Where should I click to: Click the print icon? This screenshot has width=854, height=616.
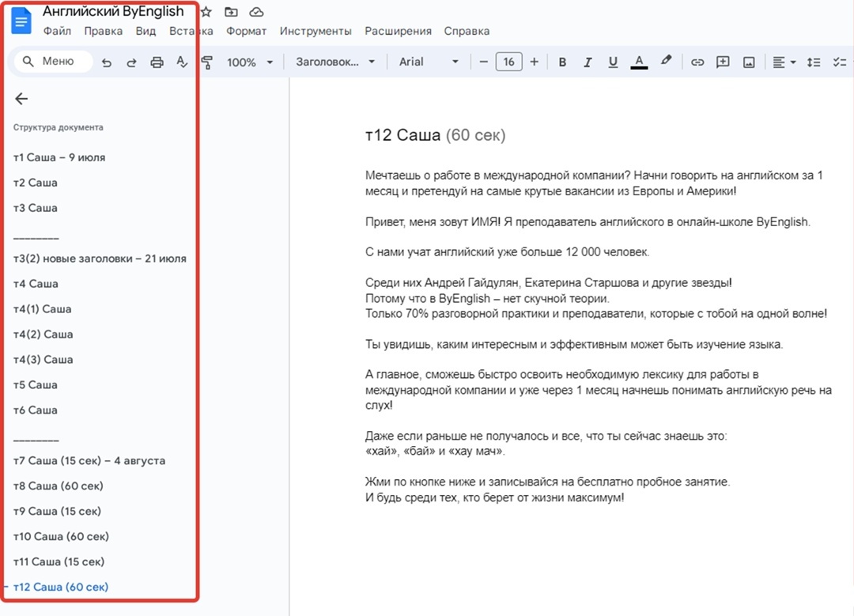point(157,62)
